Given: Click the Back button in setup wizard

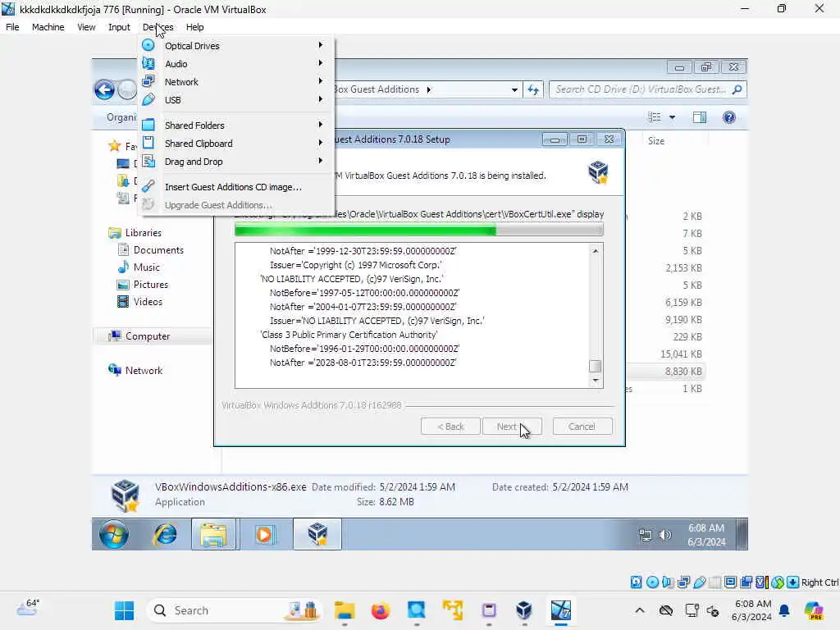Looking at the screenshot, I should (x=450, y=427).
